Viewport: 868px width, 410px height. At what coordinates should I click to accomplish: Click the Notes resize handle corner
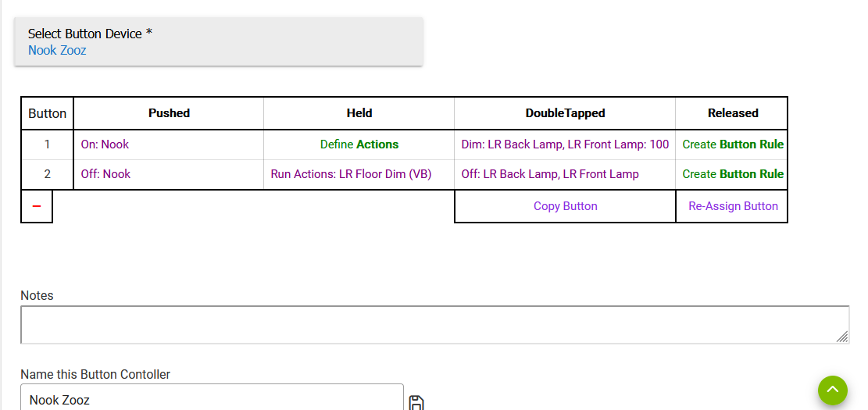pos(841,337)
